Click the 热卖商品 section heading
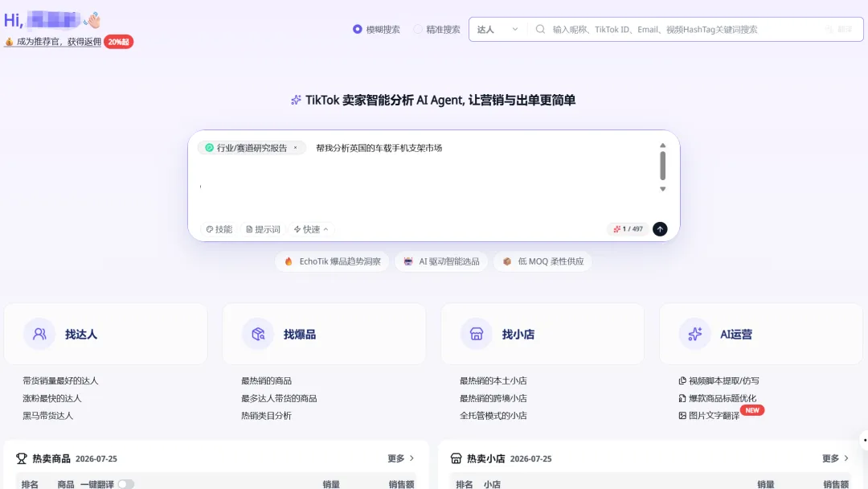The width and height of the screenshot is (868, 489). point(51,458)
